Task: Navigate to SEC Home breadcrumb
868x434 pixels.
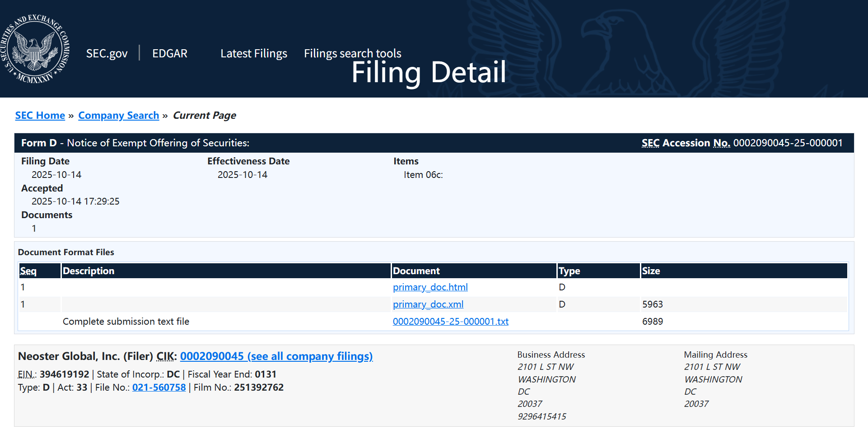Action: 40,116
